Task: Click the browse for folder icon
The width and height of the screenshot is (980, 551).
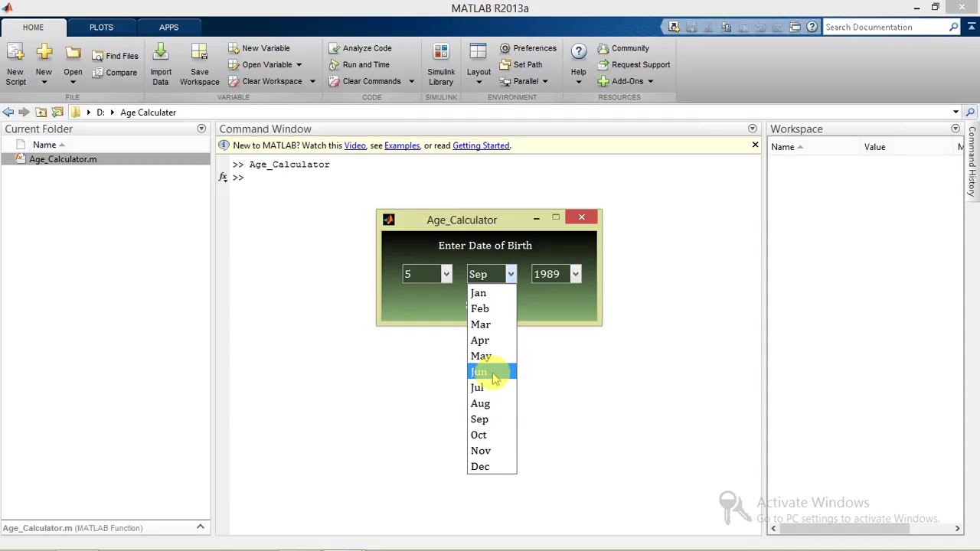Action: (57, 112)
